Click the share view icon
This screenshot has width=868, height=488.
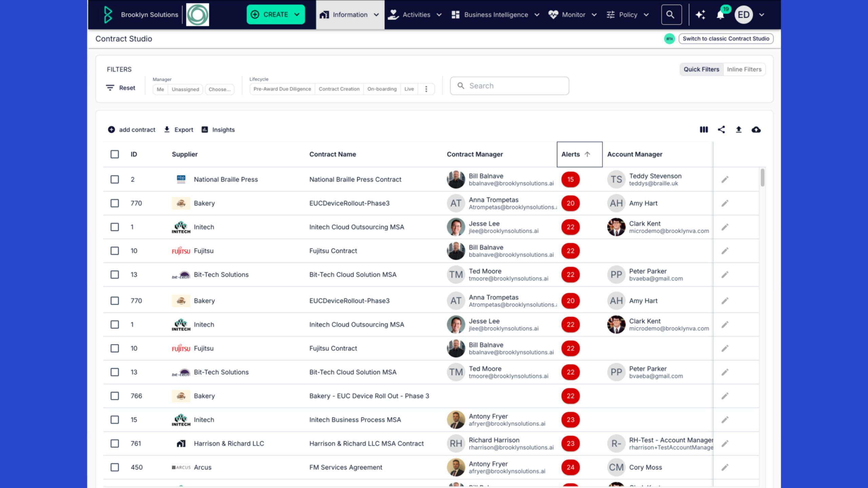pyautogui.click(x=721, y=129)
